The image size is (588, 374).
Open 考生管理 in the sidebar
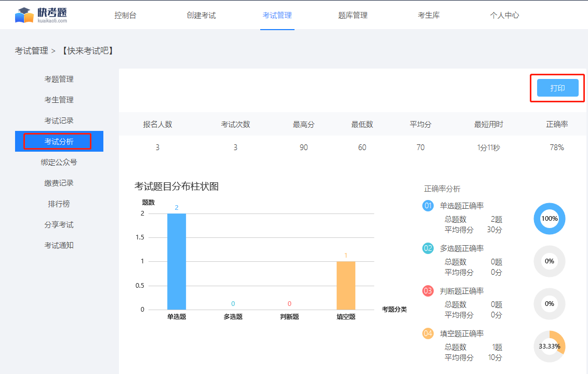tap(59, 100)
